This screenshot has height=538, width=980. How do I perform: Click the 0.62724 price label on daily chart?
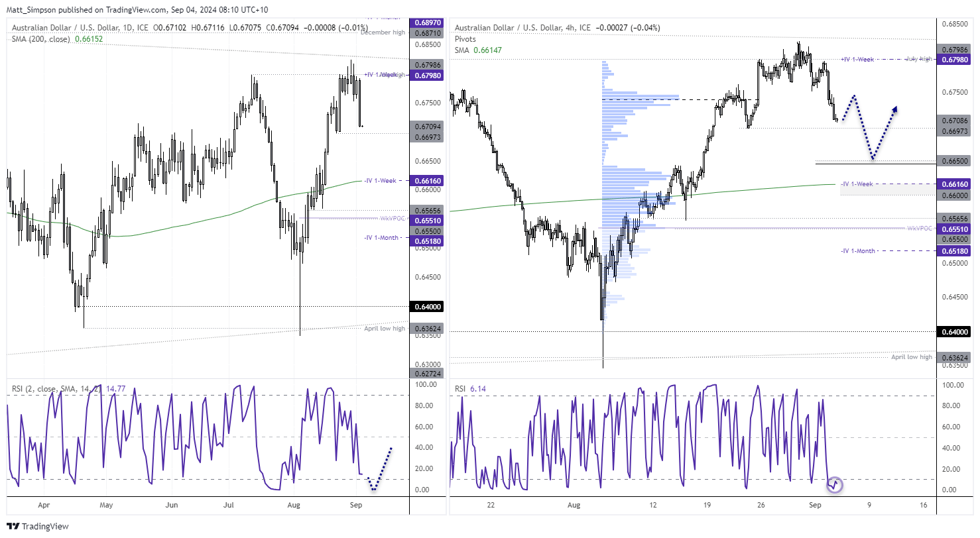click(426, 374)
